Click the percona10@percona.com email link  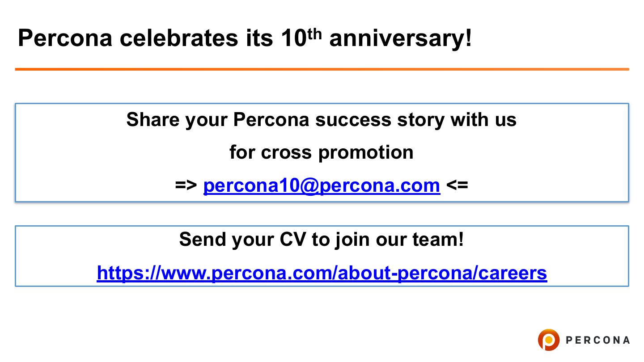(322, 185)
